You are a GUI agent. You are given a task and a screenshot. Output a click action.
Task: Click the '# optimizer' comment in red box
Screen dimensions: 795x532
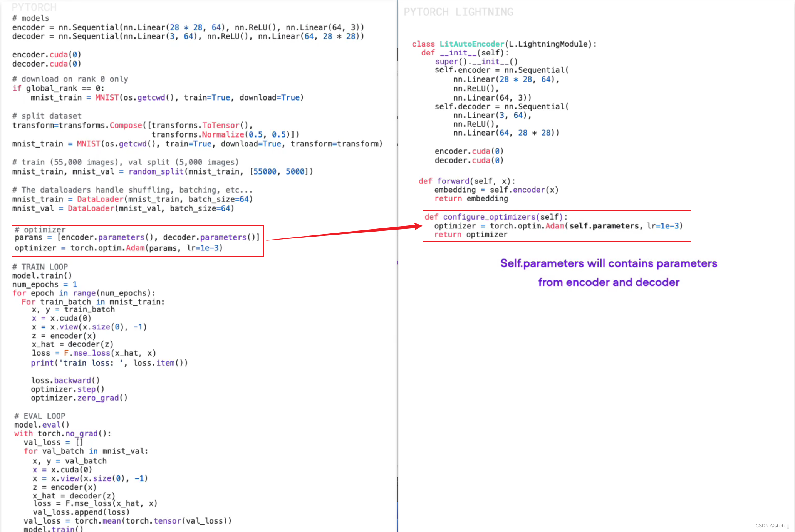click(x=40, y=230)
